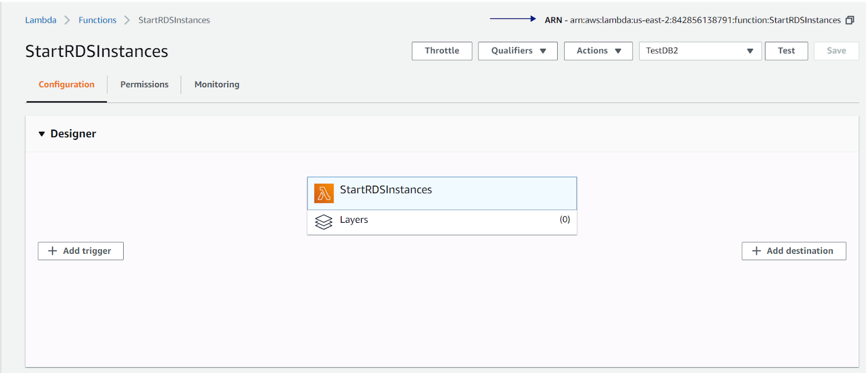Copy the function ARN using copy icon

850,20
